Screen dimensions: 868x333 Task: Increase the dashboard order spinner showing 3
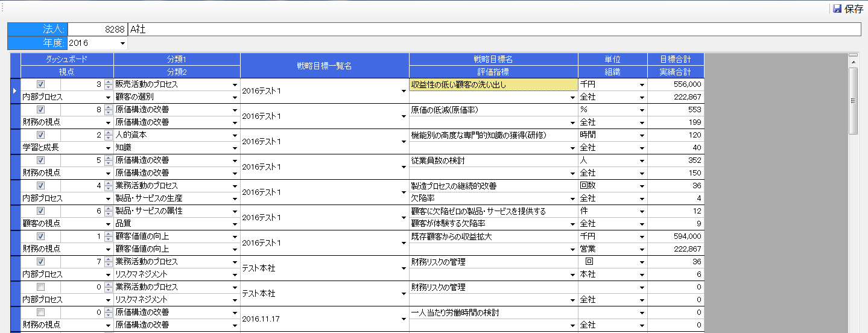(x=108, y=82)
